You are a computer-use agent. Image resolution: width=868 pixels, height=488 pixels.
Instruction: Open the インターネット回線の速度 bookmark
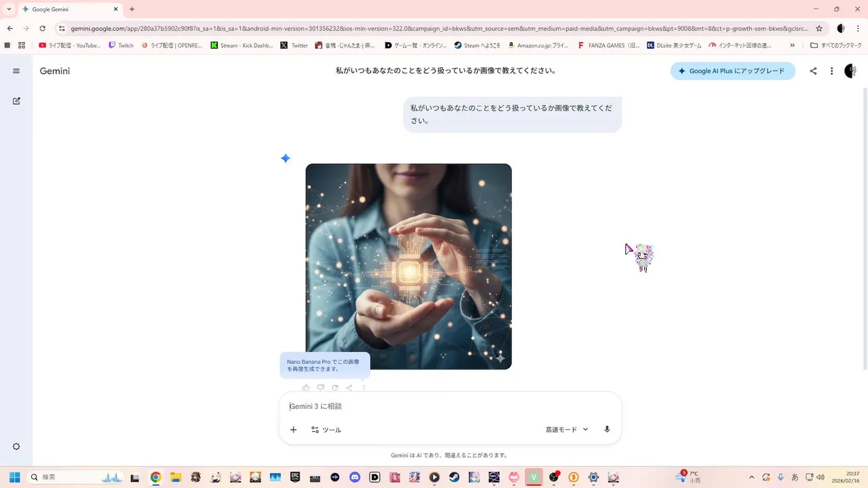(x=741, y=45)
